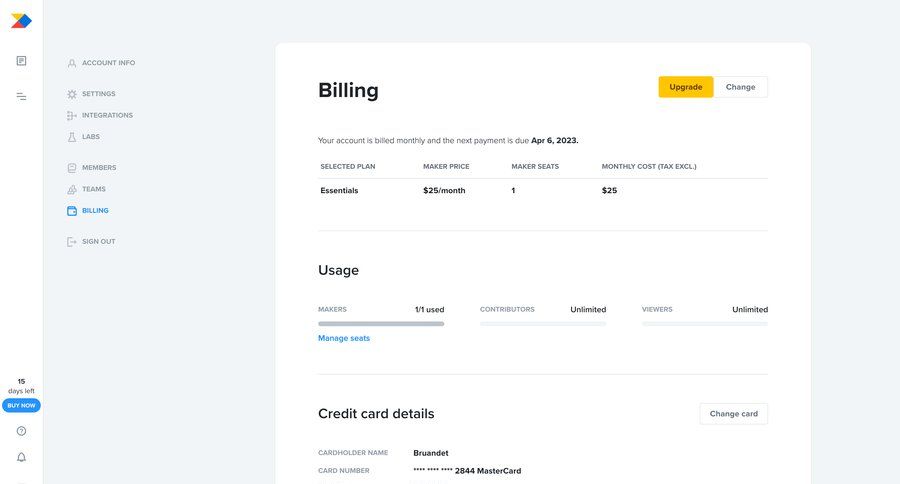900x484 pixels.
Task: Click the 'Essentials' plan cell
Action: 339,191
